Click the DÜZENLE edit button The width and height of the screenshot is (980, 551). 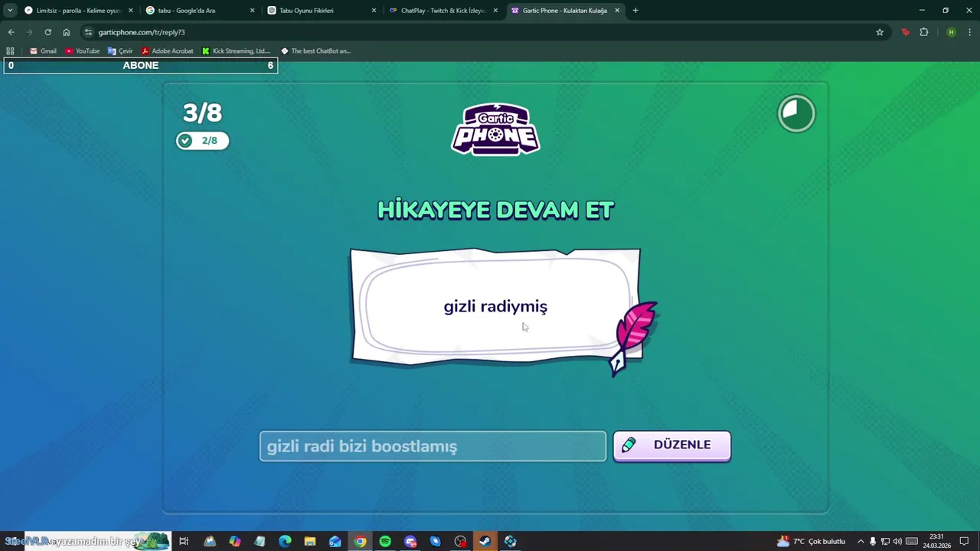671,445
